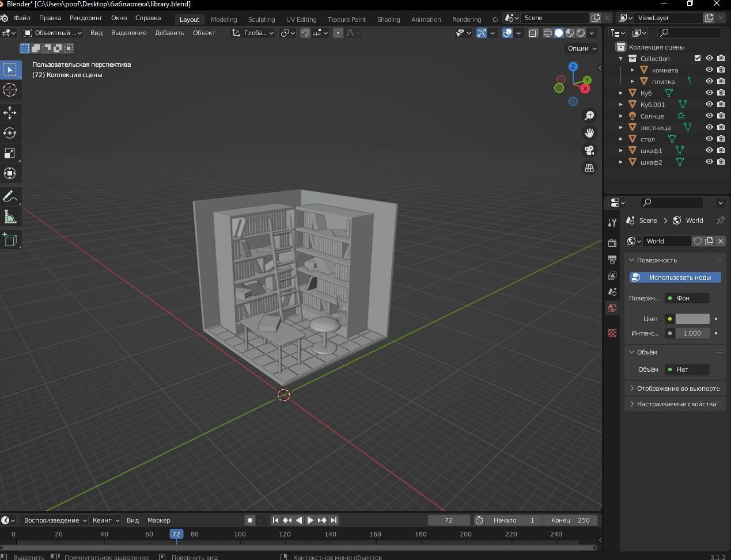Expand the шкаф1 tree item

(621, 151)
